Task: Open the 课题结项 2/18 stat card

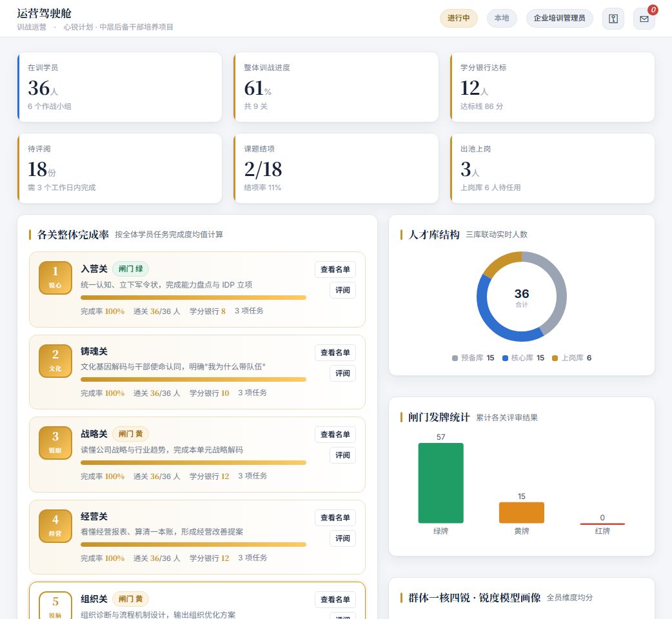Action: coord(336,168)
